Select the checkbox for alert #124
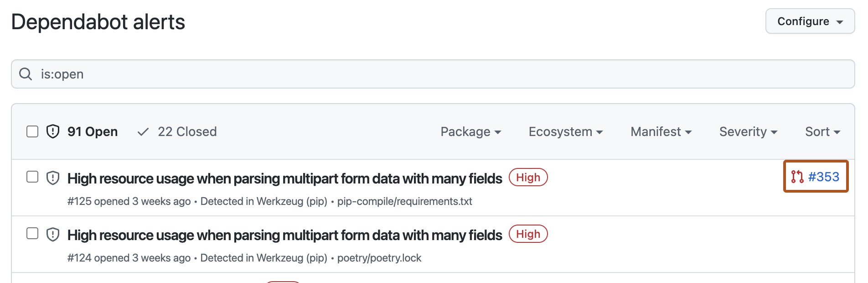The height and width of the screenshot is (283, 868). 32,233
